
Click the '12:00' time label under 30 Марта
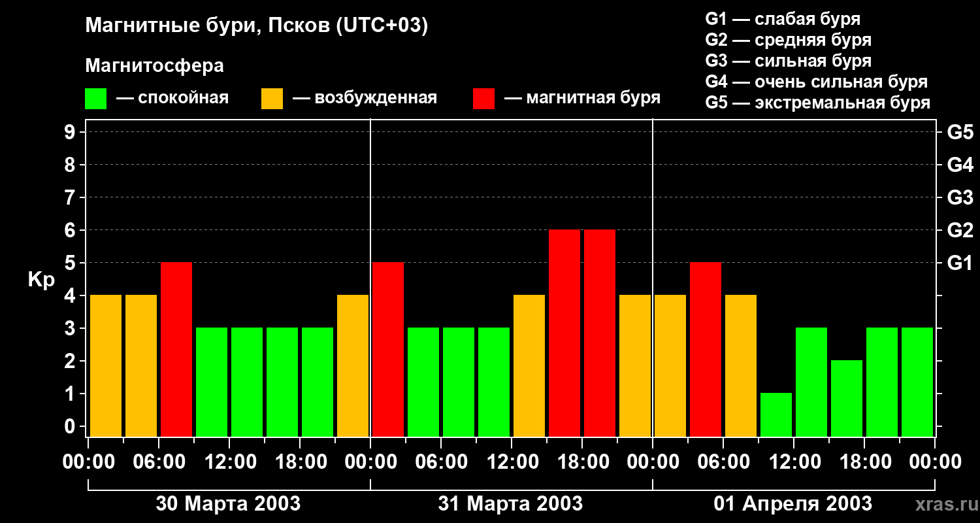pyautogui.click(x=229, y=462)
